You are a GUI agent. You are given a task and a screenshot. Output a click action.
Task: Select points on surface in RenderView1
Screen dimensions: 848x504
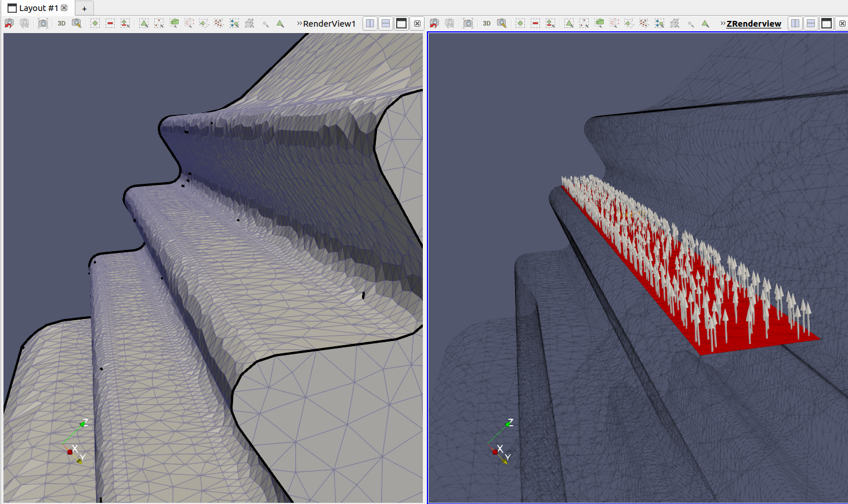159,23
